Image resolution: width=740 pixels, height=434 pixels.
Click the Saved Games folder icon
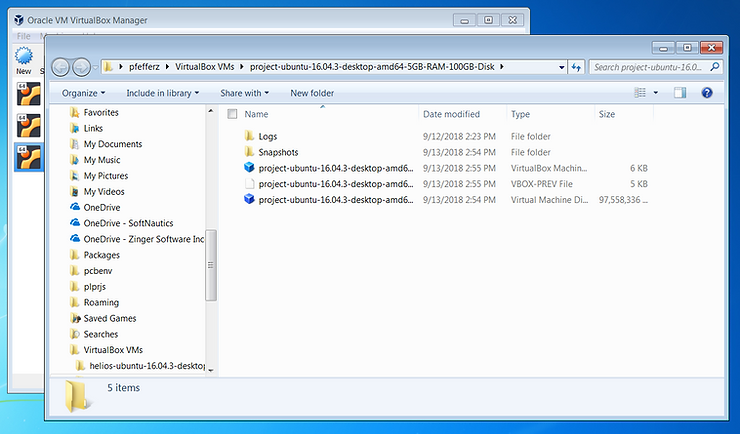pyautogui.click(x=75, y=318)
